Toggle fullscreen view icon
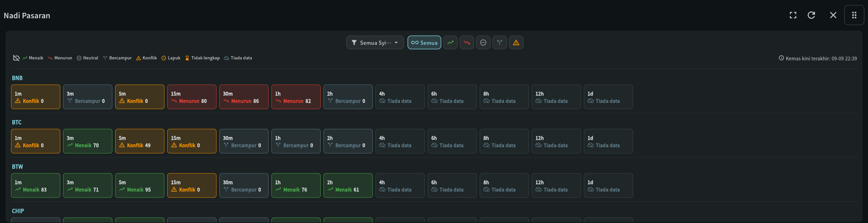The width and height of the screenshot is (868, 223). point(793,15)
